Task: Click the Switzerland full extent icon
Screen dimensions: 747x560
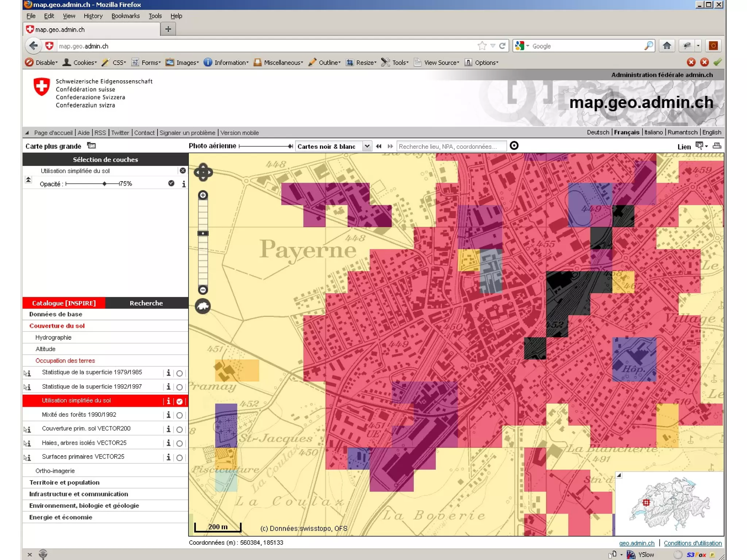Action: pyautogui.click(x=203, y=306)
